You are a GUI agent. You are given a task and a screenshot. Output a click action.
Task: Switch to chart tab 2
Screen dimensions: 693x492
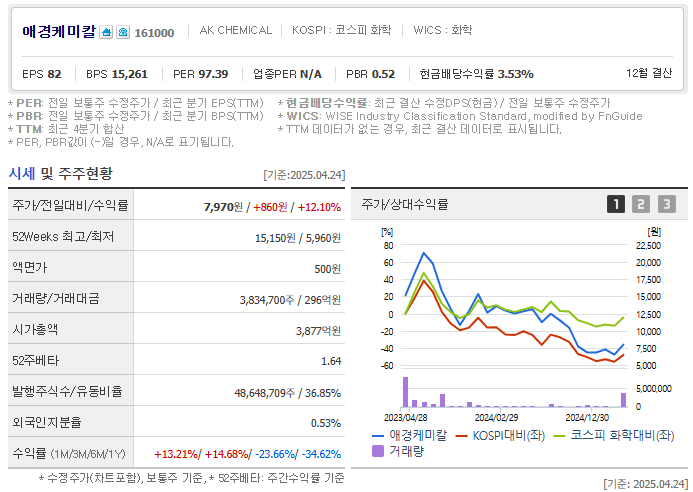point(641,204)
